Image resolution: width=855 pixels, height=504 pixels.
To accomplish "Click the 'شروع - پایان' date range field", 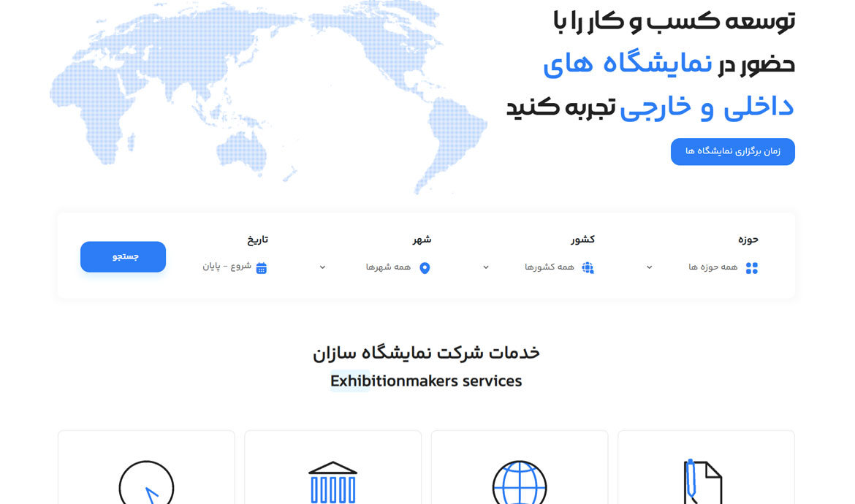I will coord(227,267).
